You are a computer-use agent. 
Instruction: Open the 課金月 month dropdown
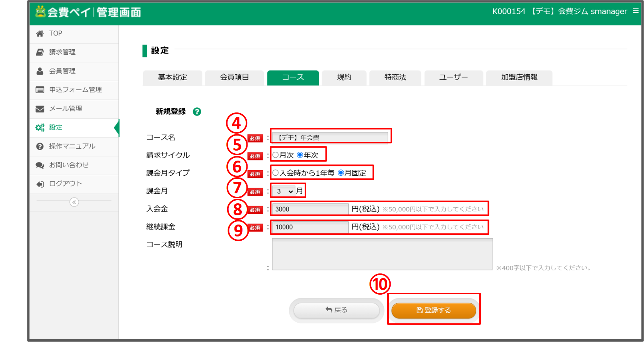click(284, 191)
